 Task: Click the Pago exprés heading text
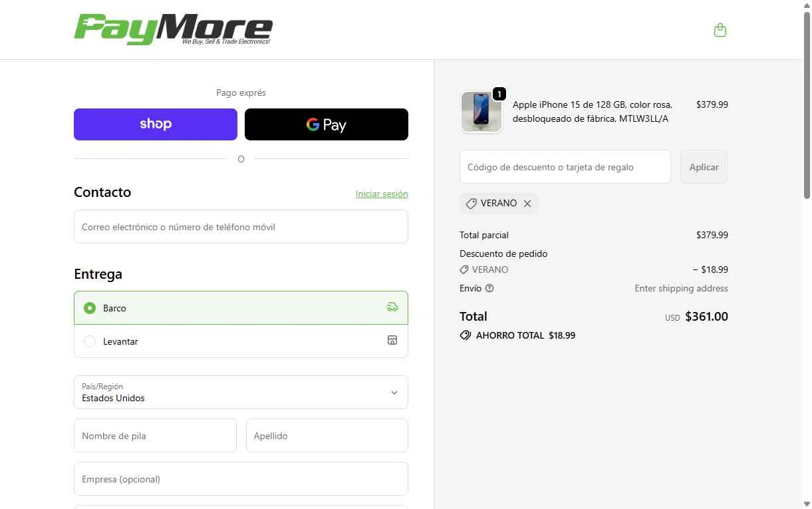241,92
